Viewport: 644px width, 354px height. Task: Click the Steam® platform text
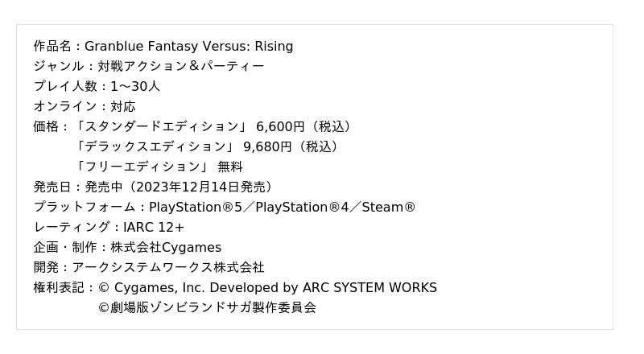[389, 207]
